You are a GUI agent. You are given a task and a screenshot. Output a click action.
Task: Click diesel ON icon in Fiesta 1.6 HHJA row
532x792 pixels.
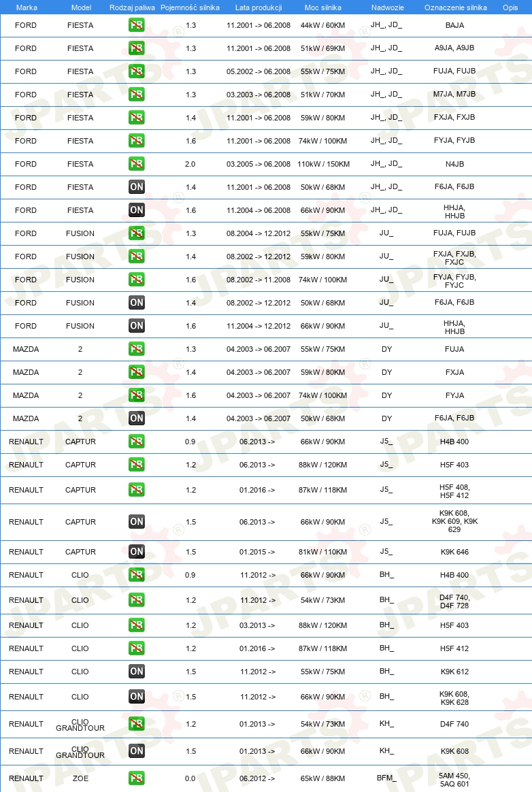click(137, 210)
